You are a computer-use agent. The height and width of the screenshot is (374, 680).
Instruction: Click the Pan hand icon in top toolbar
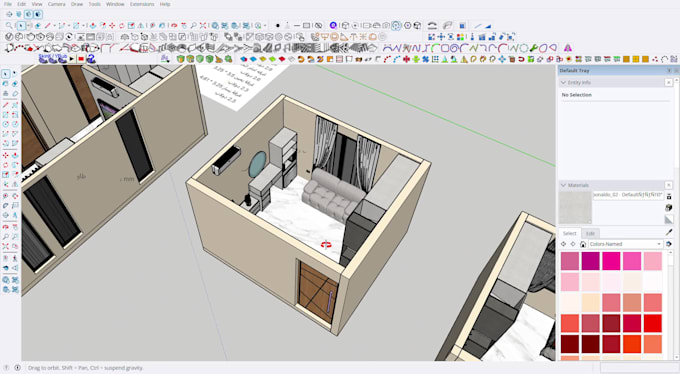pyautogui.click(x=184, y=26)
